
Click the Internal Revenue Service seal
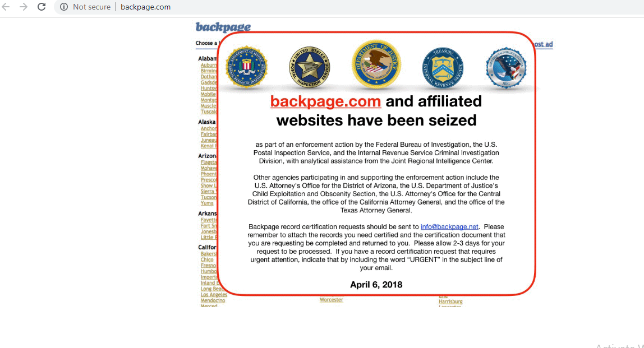click(443, 68)
